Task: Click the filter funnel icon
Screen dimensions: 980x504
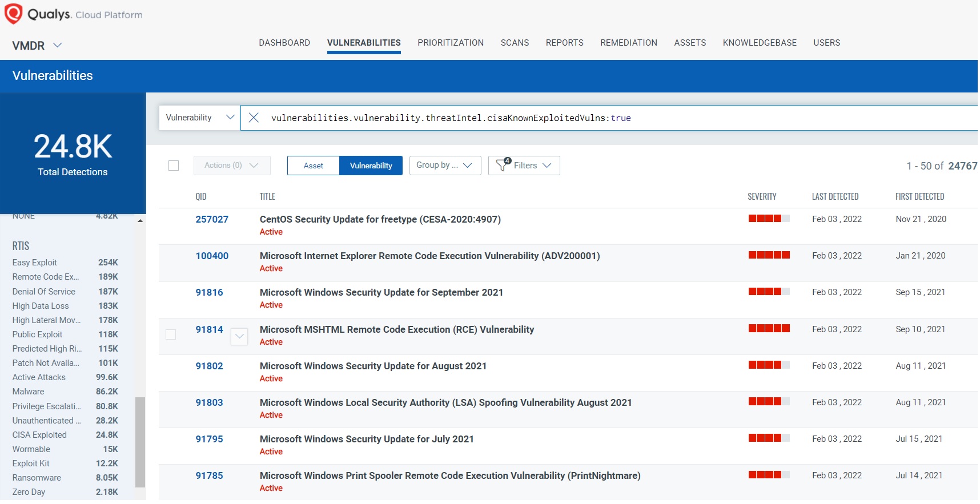Action: coord(503,165)
